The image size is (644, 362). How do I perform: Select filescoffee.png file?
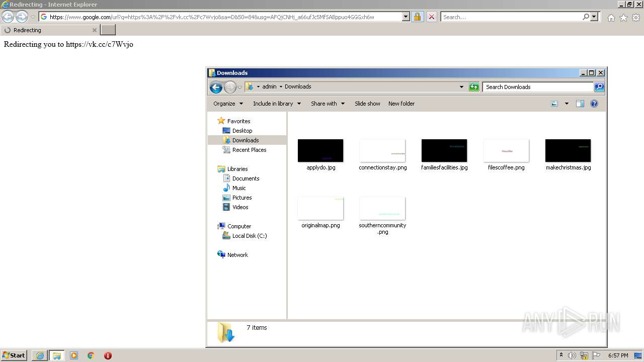click(x=506, y=154)
